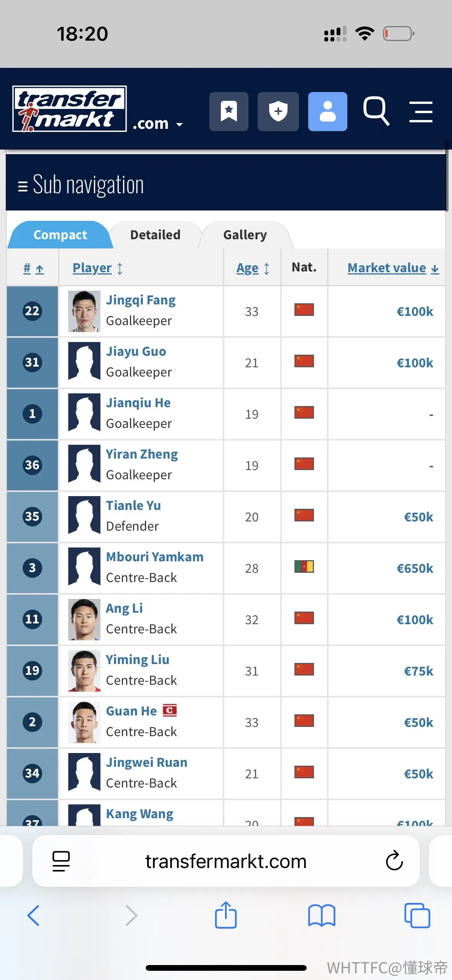
Task: Reload the transfermarkt.com page
Action: coord(394,861)
